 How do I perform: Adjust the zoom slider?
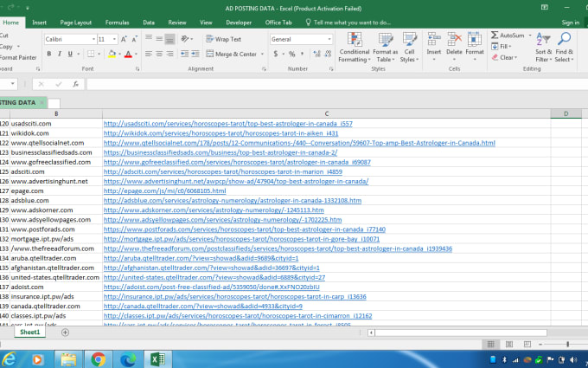click(567, 344)
